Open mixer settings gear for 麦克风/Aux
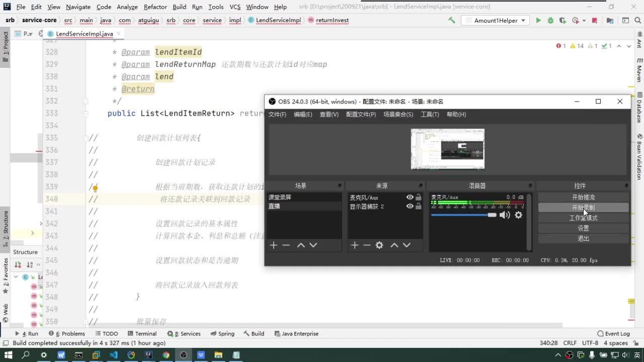Image resolution: width=644 pixels, height=362 pixels. pos(518,215)
